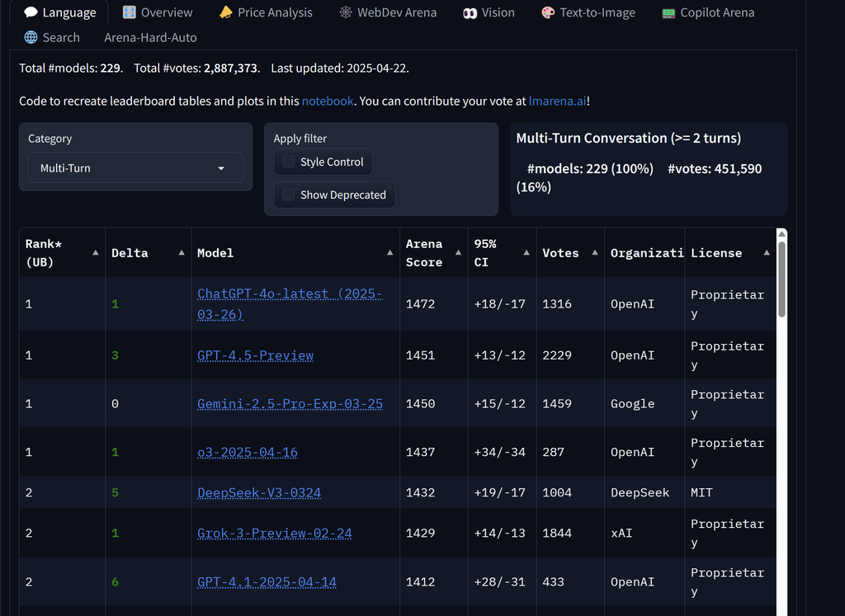Screen dimensions: 845x616
Task: Sort Votes column using its arrow
Action: (x=595, y=252)
